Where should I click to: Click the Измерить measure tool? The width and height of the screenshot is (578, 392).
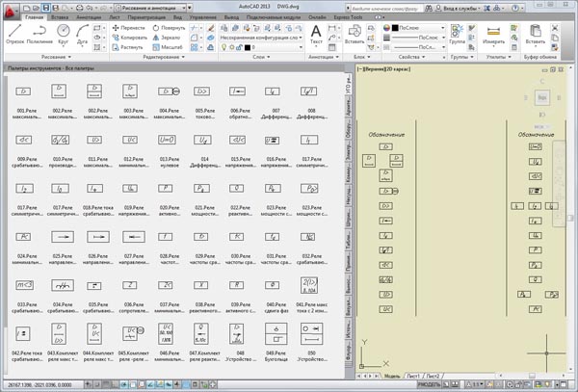click(x=492, y=38)
